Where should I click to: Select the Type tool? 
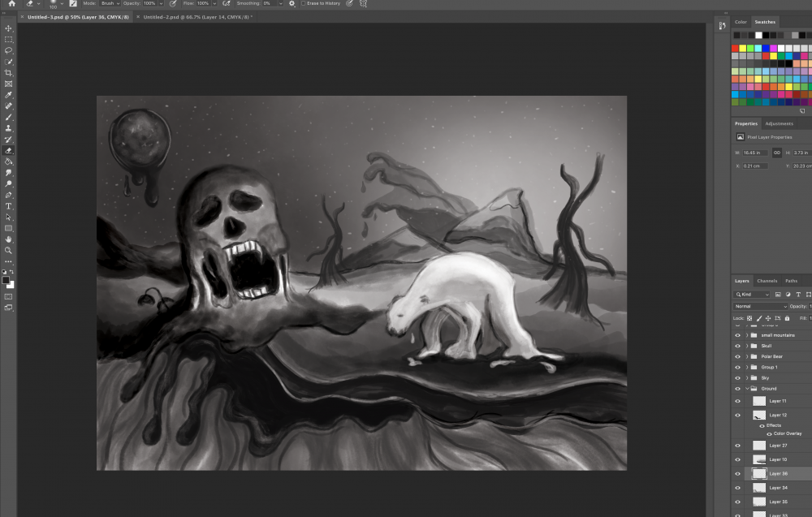[8, 206]
